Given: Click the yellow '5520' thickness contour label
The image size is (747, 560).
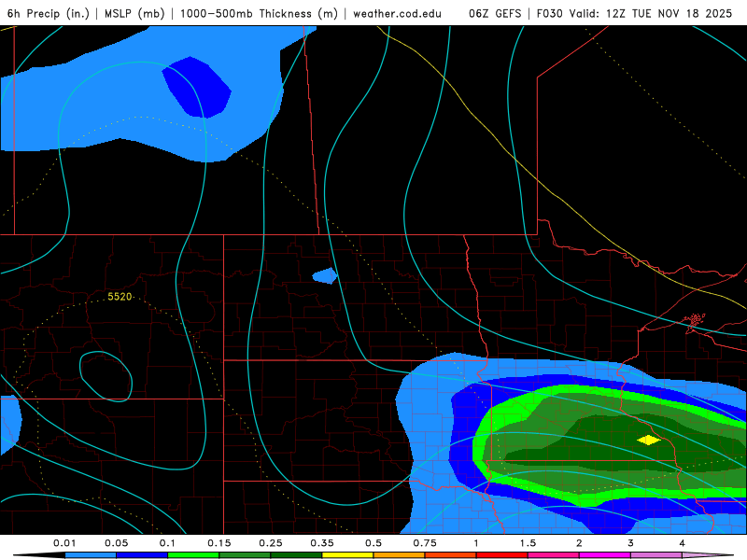Looking at the screenshot, I should point(120,297).
